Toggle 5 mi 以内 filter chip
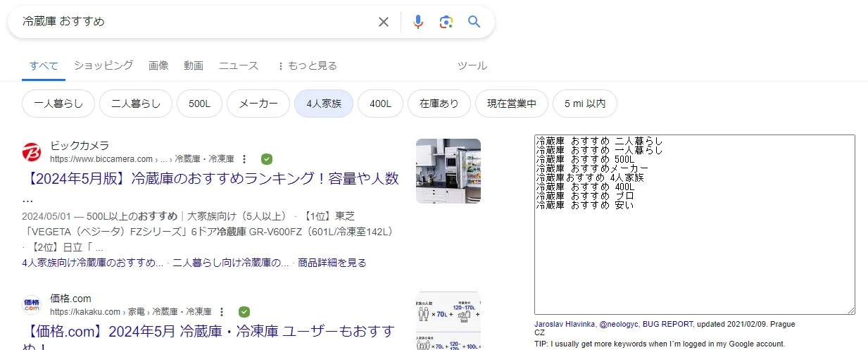Image resolution: width=868 pixels, height=350 pixels. 585,104
